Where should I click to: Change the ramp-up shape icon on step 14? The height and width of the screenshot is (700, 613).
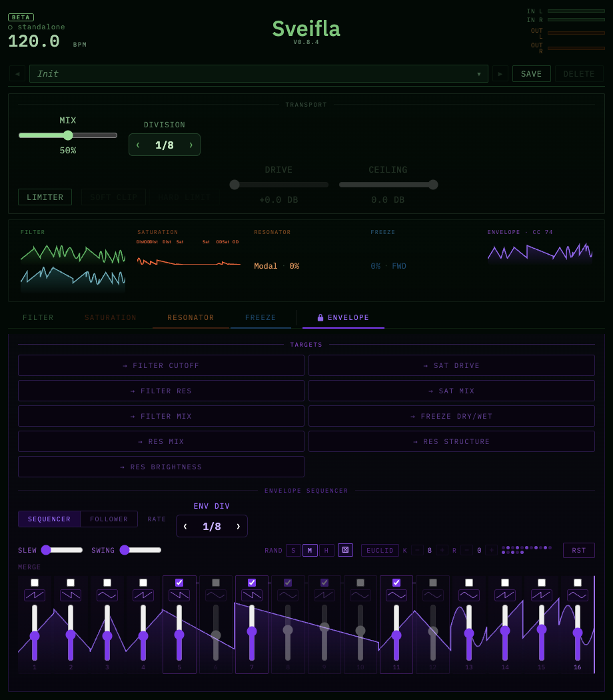(505, 595)
